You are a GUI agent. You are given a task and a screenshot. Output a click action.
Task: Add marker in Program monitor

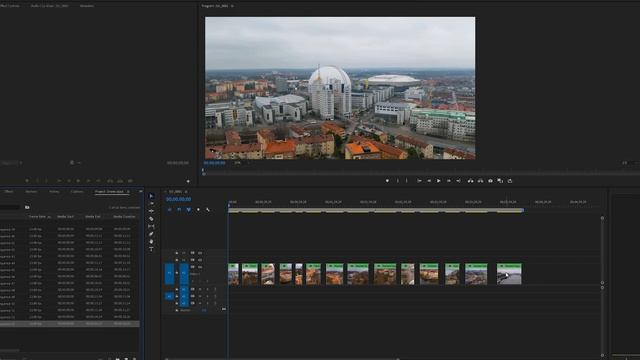(x=387, y=181)
